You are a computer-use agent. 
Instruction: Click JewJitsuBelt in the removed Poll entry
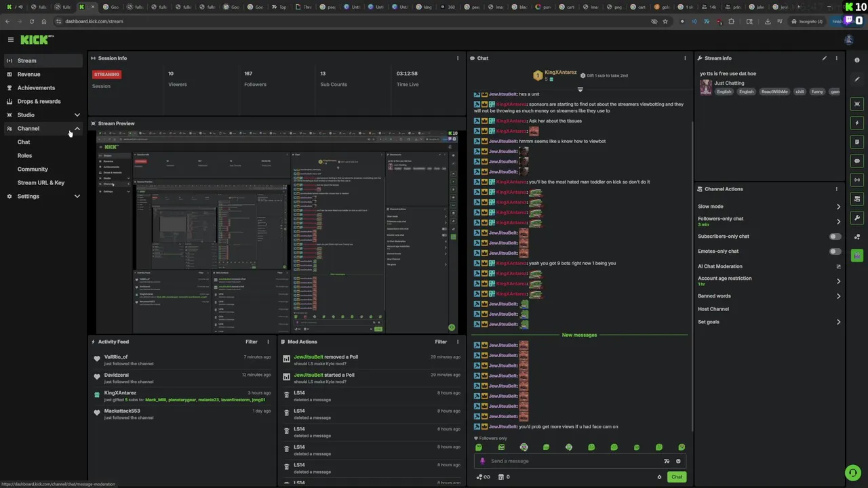308,357
